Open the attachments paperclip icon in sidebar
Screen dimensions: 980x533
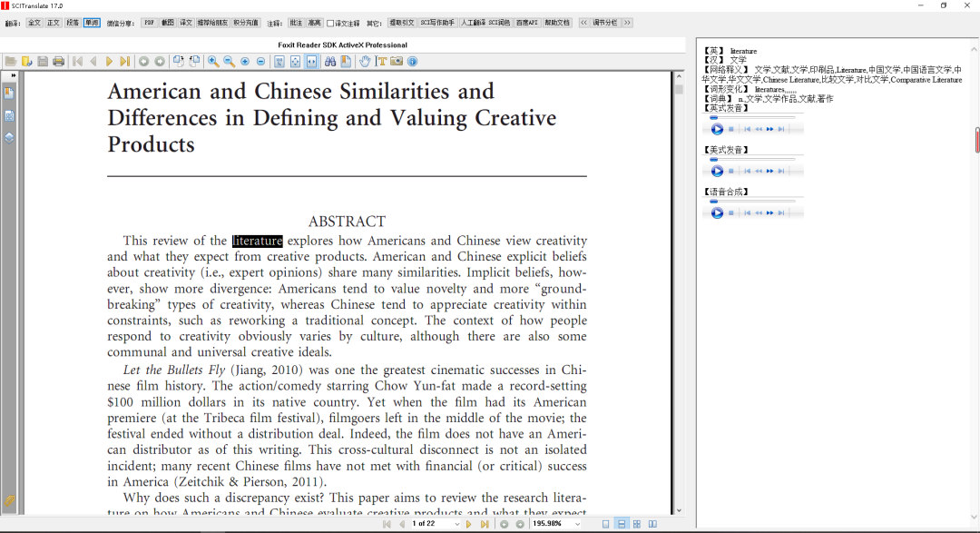pos(9,500)
